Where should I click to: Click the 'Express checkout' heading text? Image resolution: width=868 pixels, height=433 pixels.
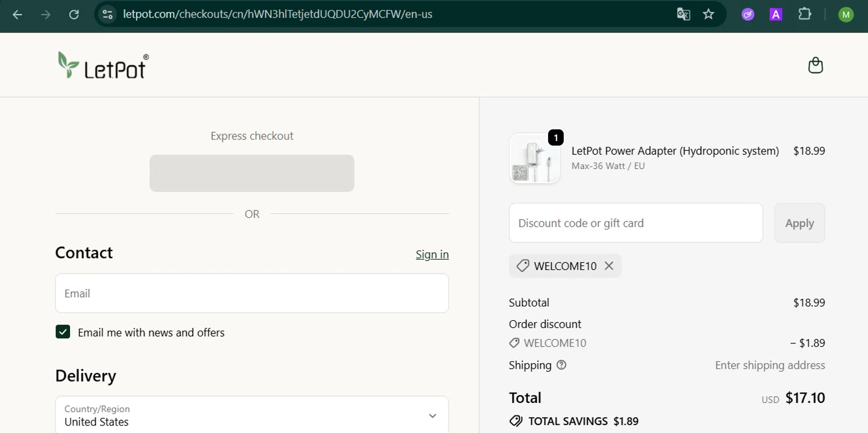pos(252,136)
